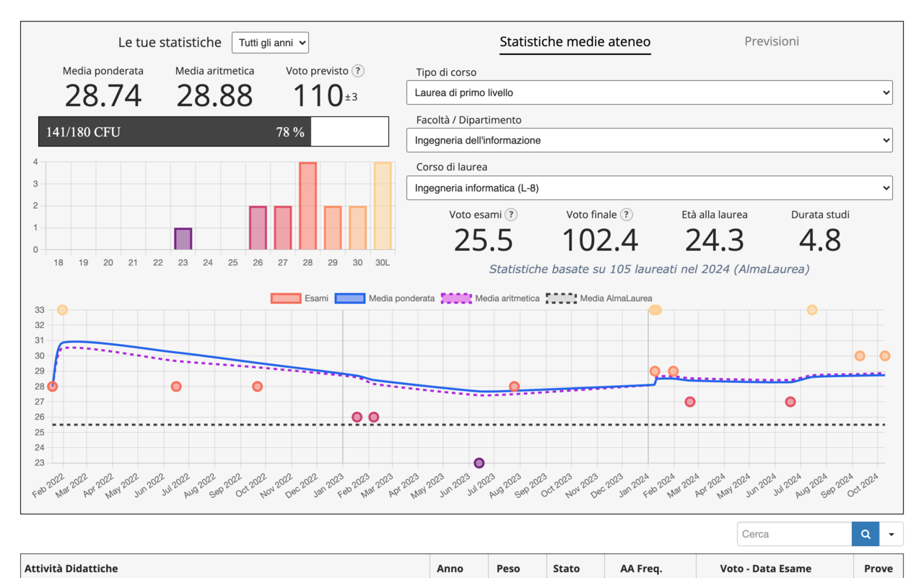This screenshot has height=578, width=924.
Task: Select the Statistiche medie ateneo tab
Action: point(575,42)
